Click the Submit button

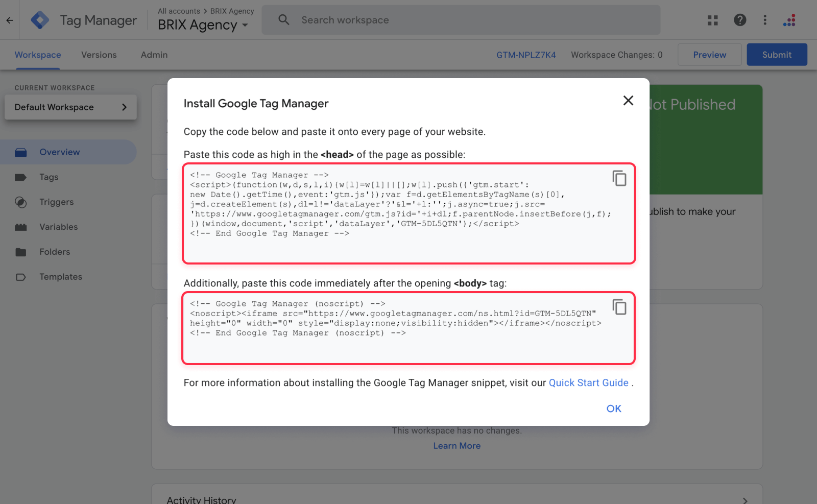point(777,55)
